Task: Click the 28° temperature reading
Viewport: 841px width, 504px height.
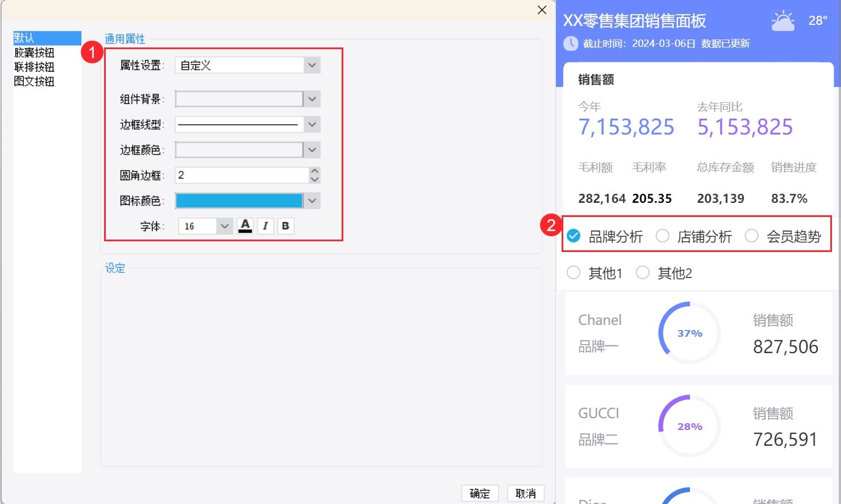Action: pos(818,21)
